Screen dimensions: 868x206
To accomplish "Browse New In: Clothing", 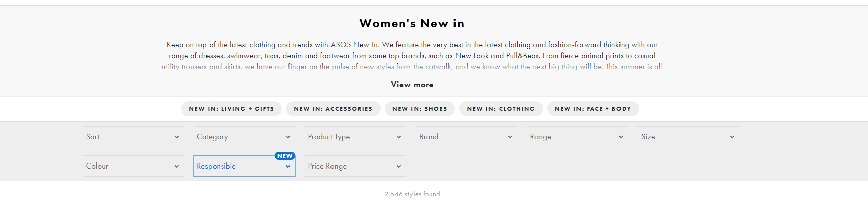I will (501, 109).
